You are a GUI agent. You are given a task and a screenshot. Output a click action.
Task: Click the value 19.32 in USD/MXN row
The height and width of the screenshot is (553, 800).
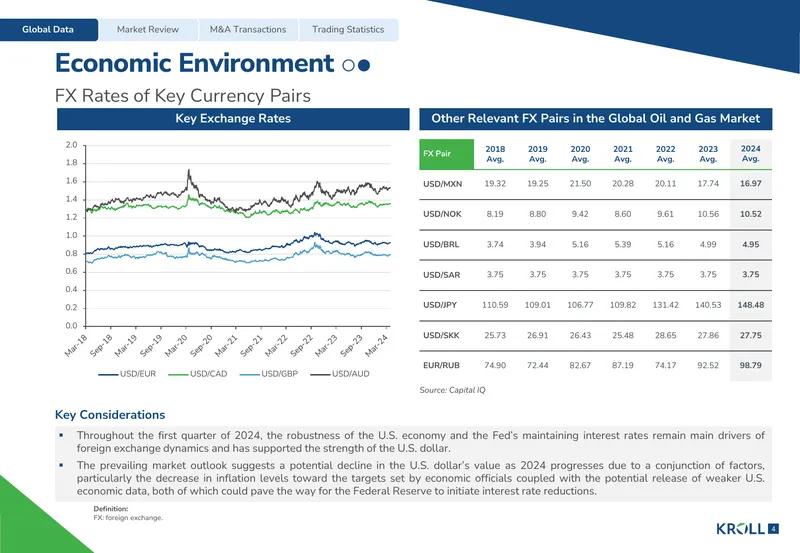[x=495, y=184]
